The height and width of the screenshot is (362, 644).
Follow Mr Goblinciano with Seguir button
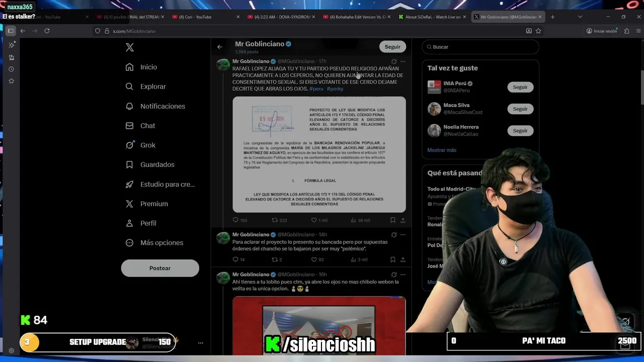coord(392,47)
